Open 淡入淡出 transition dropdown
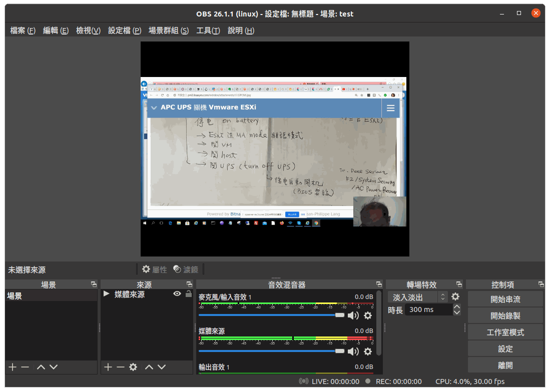This screenshot has width=550, height=392. 417,297
